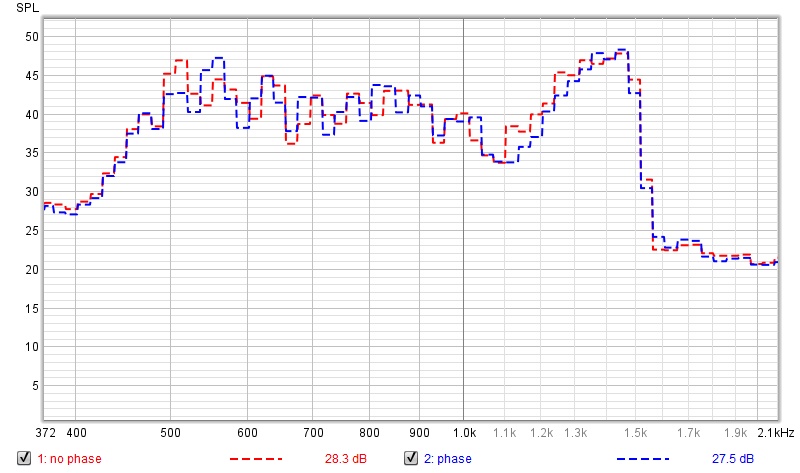Click the 700 frequency axis label
Image resolution: width=800 pixels, height=473 pixels.
[313, 433]
